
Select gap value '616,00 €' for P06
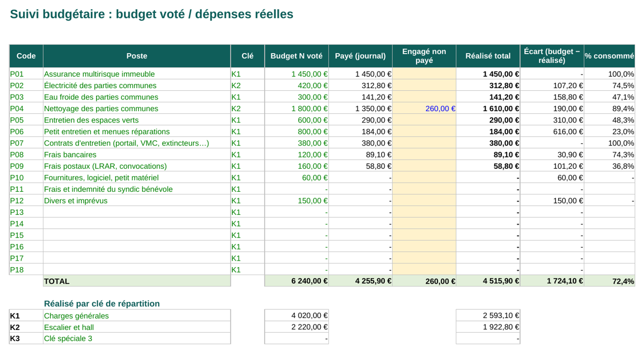[x=552, y=132]
